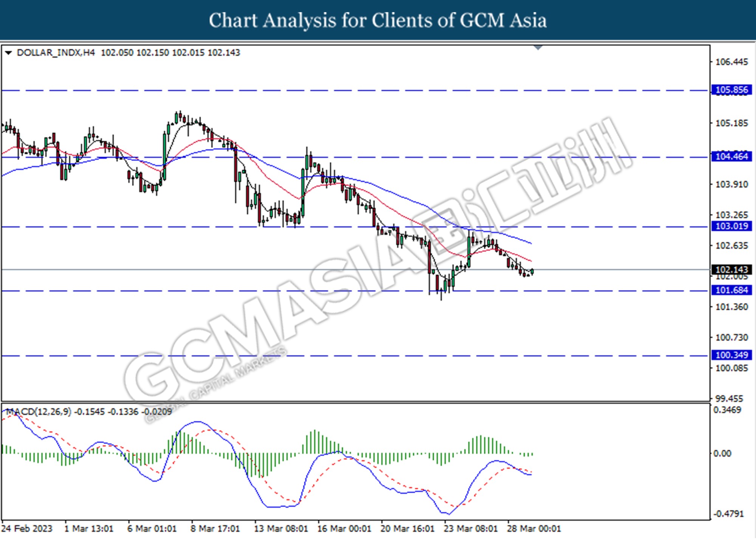
Task: Click the current price label 102.143
Action: (x=731, y=270)
